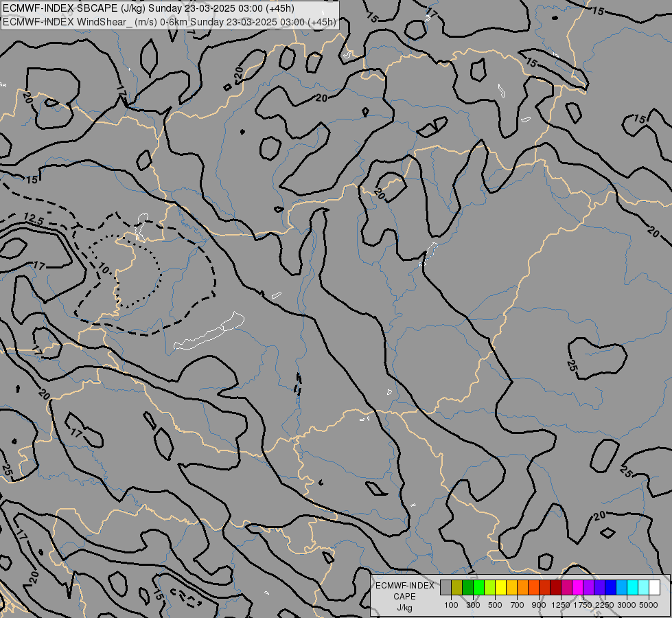This screenshot has height=618, width=672.
Task: Select the indigo violet legend swatch
Action: tap(599, 587)
